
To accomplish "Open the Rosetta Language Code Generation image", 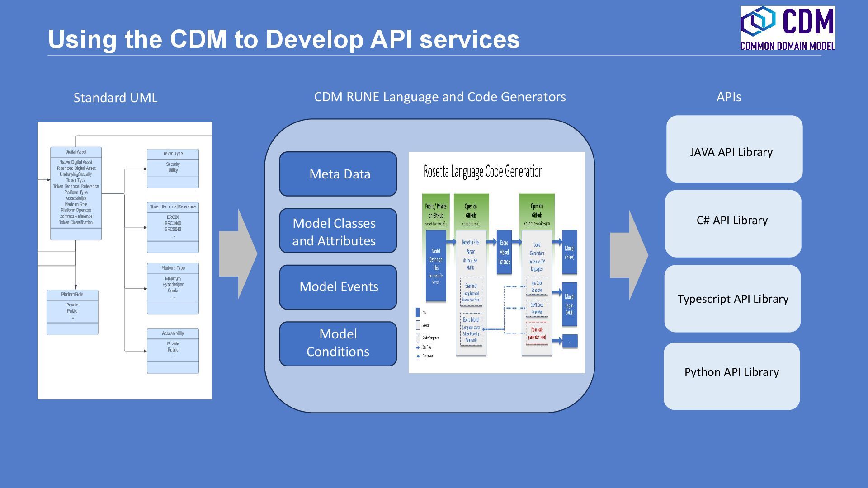I will pos(496,262).
